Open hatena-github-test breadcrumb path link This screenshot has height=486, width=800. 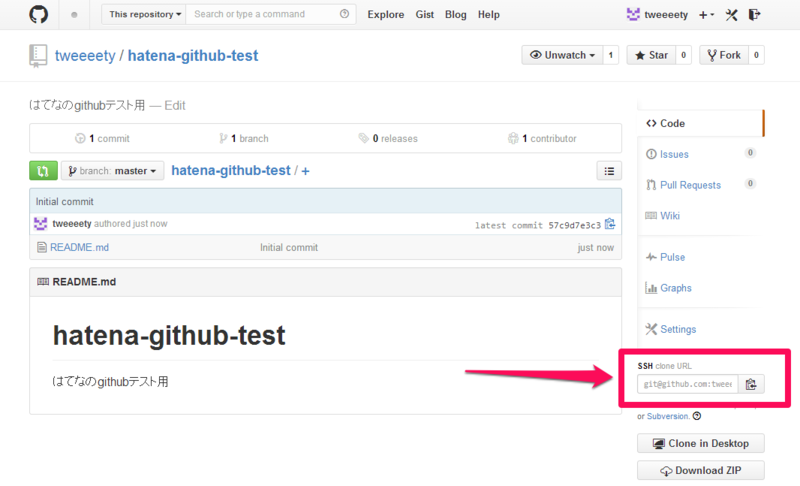tap(231, 170)
